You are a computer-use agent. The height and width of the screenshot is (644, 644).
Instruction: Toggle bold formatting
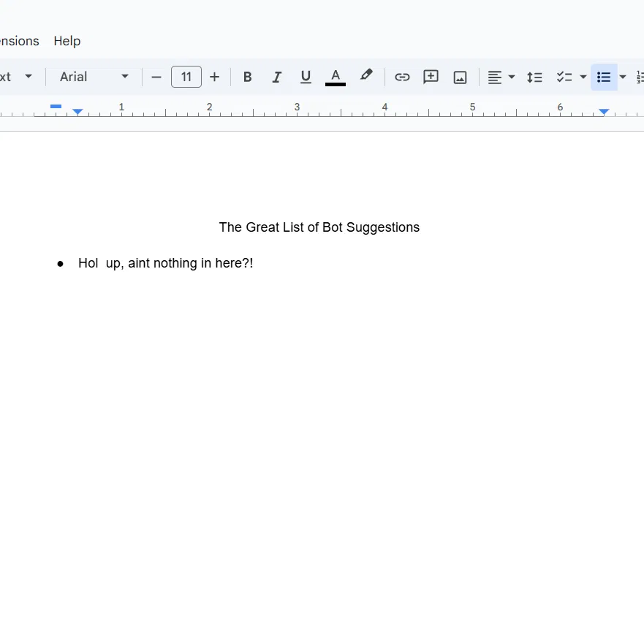(x=247, y=77)
